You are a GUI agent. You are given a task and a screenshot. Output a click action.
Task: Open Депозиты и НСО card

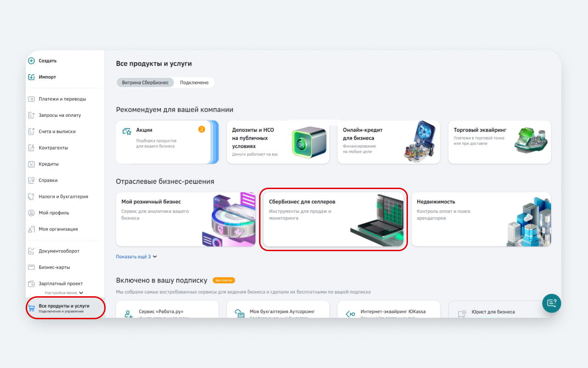278,142
